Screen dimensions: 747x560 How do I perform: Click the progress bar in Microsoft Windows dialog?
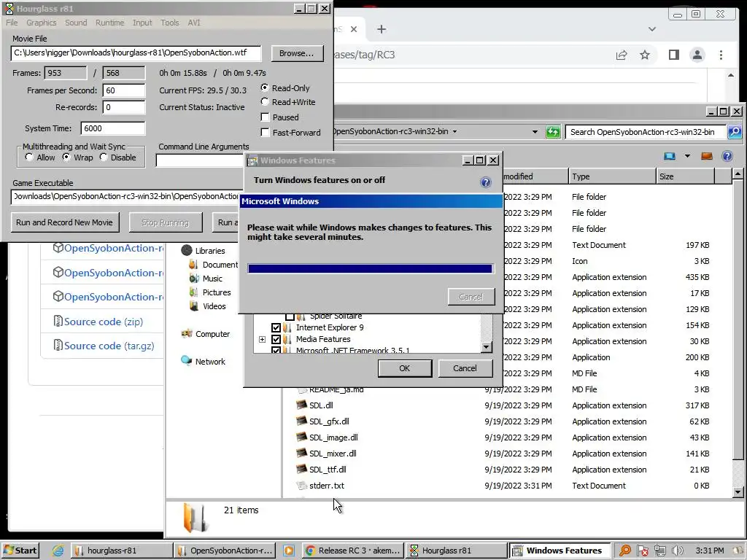coord(370,268)
